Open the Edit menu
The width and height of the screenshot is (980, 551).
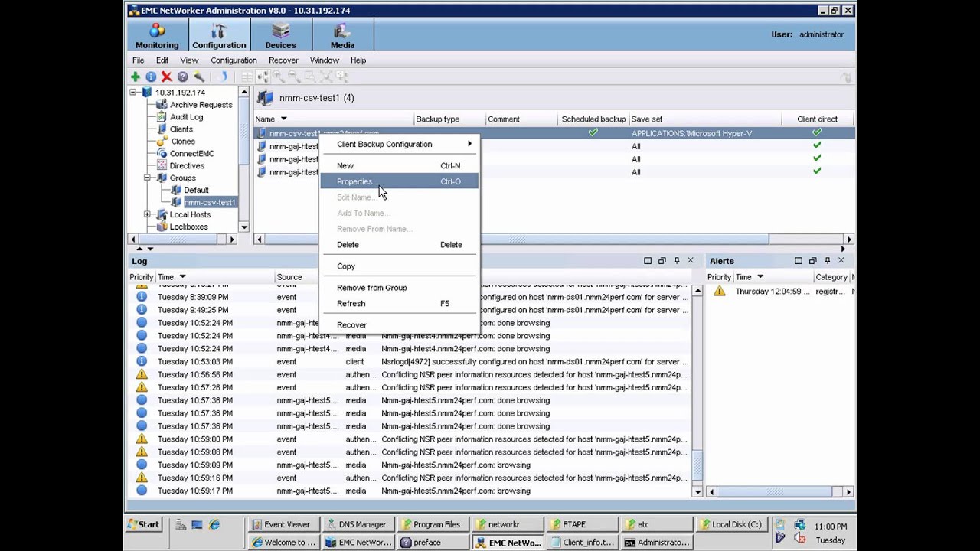(x=162, y=60)
